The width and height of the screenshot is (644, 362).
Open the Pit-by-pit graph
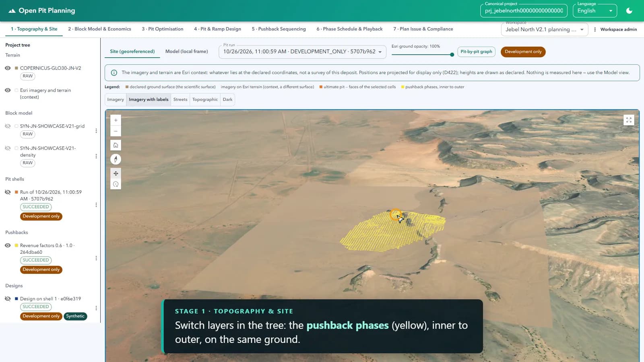tap(476, 51)
